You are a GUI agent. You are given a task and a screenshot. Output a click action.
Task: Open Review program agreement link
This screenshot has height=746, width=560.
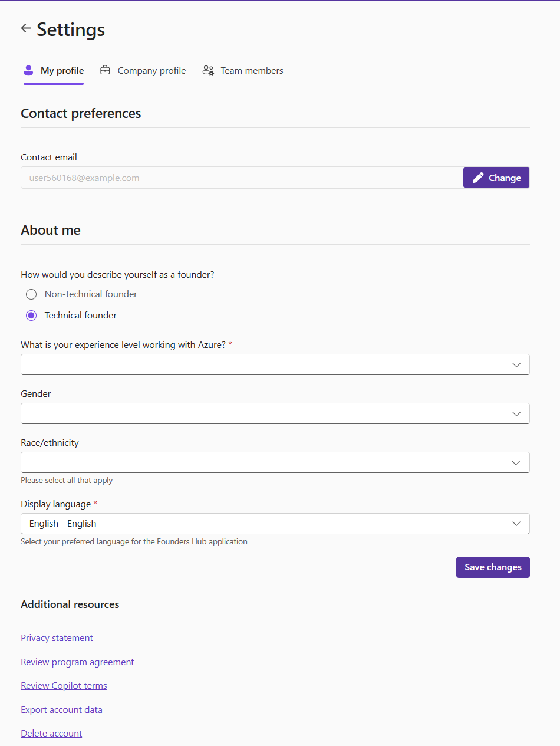pos(77,662)
